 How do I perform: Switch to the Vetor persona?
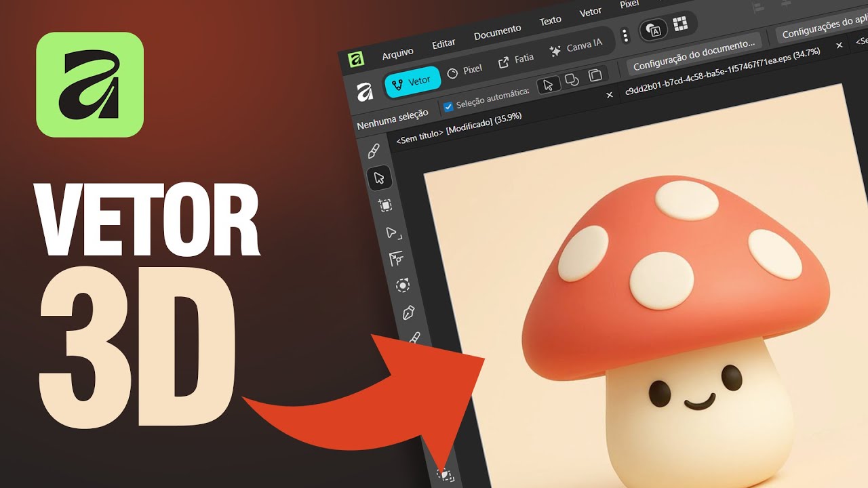(412, 82)
